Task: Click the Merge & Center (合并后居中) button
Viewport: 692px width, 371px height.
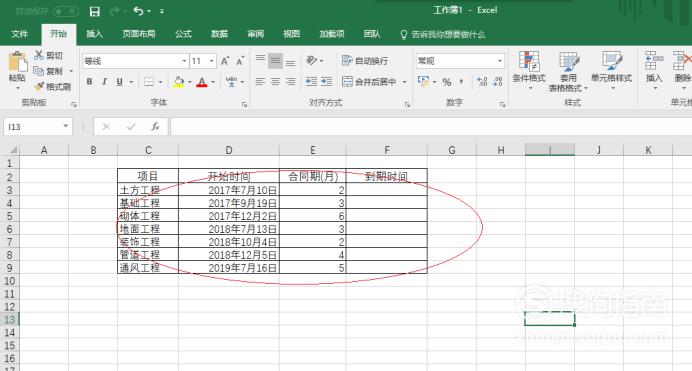Action: [369, 82]
